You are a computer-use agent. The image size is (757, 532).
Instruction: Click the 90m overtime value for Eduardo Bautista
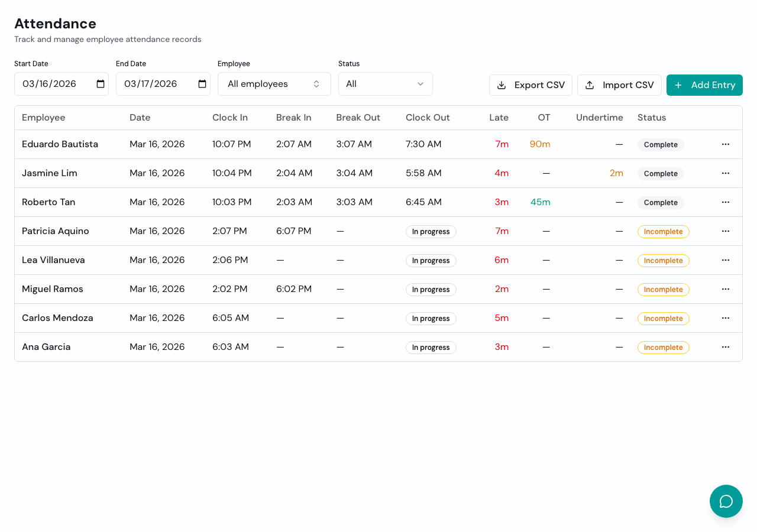[x=540, y=144]
